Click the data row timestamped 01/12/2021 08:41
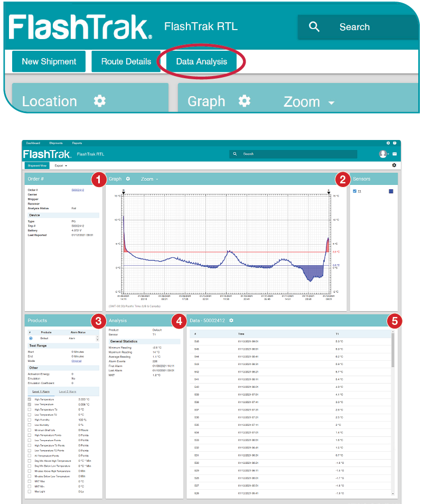 tap(290, 357)
